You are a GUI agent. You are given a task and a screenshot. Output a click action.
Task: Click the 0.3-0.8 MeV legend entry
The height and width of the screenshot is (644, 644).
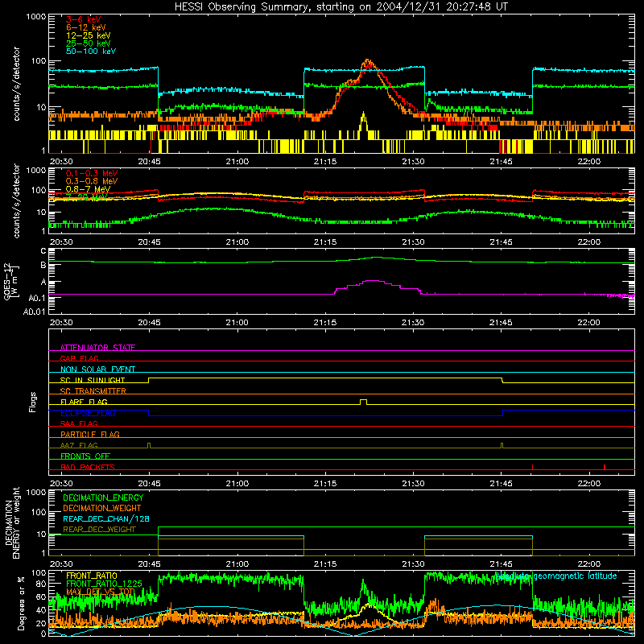point(92,181)
